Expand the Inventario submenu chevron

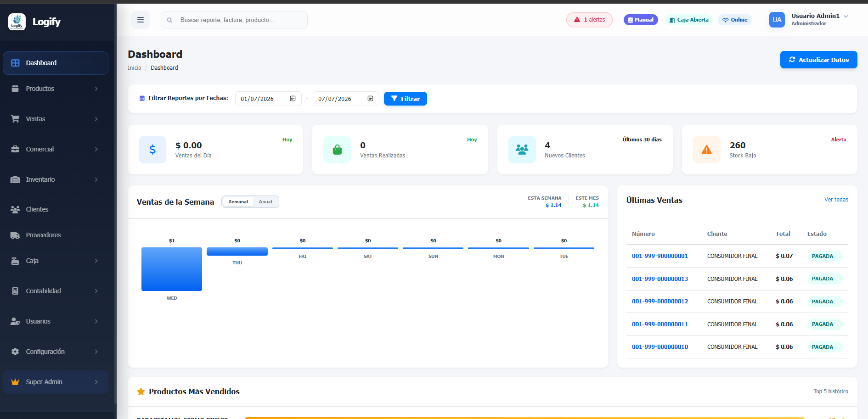click(x=96, y=179)
